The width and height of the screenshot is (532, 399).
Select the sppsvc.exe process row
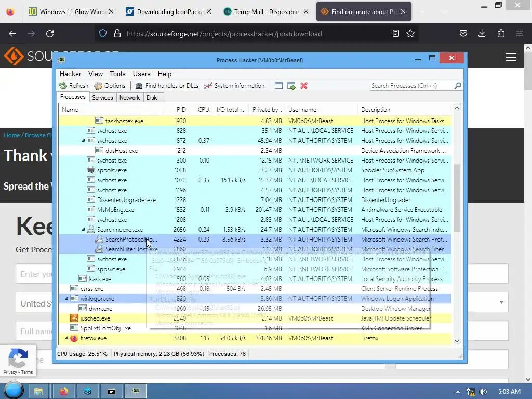click(256, 269)
